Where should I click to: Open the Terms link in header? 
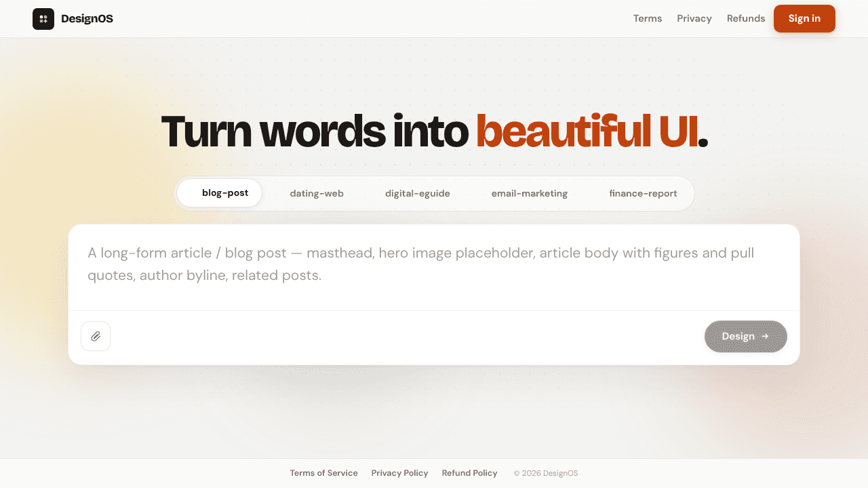click(648, 18)
